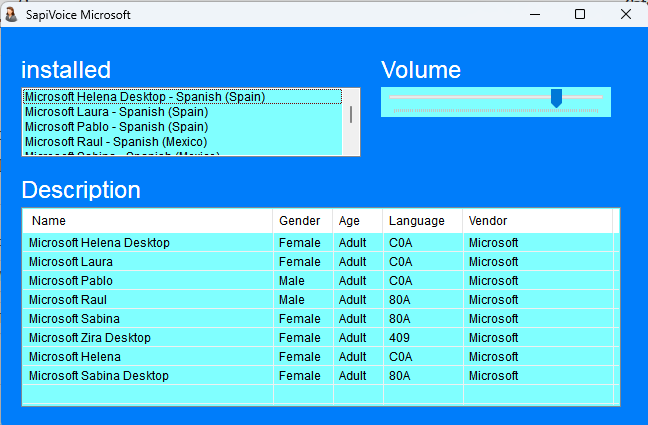Maximize the SapiVoice Microsoft window
This screenshot has height=425, width=648.
pyautogui.click(x=580, y=14)
